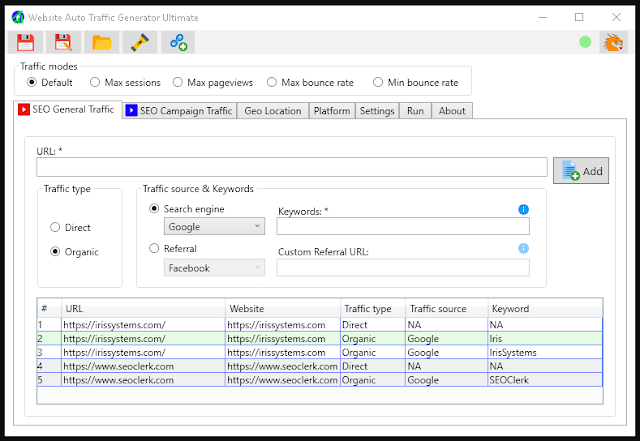Click into the Keywords input field
Screen dimensions: 640x441
(403, 226)
